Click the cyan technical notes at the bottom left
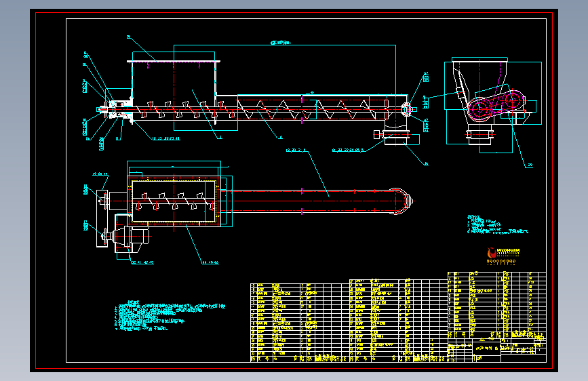The image size is (588, 381). (170, 315)
